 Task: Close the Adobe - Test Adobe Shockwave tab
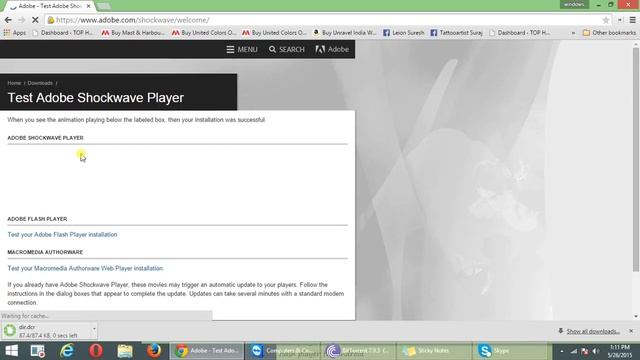(89, 6)
